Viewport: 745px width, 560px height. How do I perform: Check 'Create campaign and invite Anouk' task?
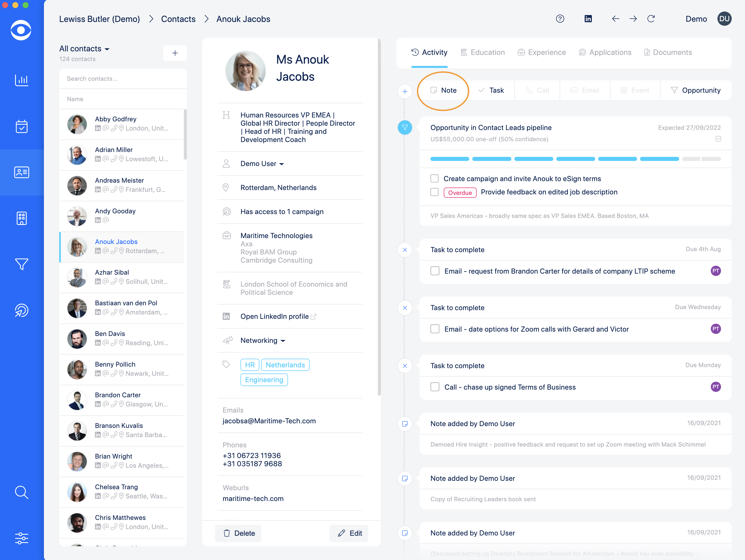tap(435, 179)
